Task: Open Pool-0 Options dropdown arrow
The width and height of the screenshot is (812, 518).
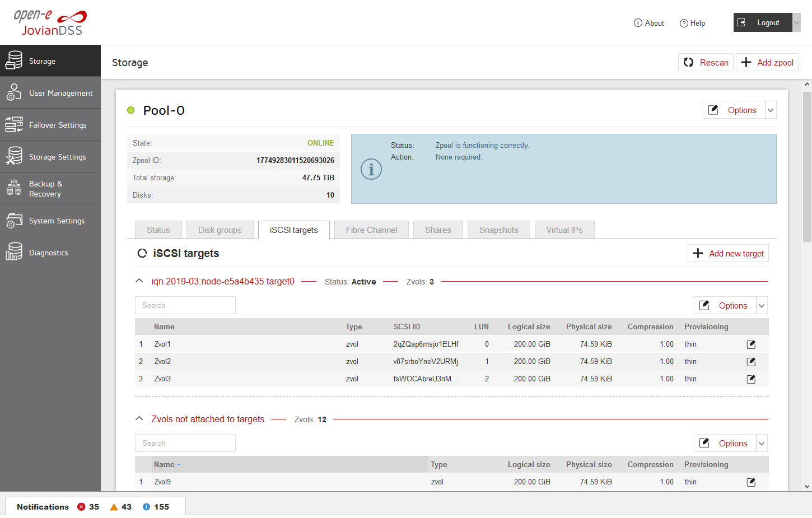Action: coord(771,110)
